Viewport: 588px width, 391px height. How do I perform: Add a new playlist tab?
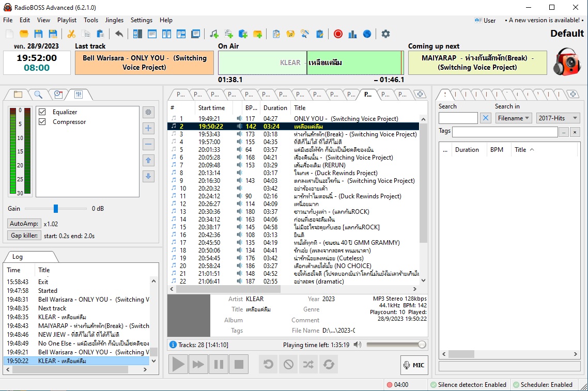[420, 95]
